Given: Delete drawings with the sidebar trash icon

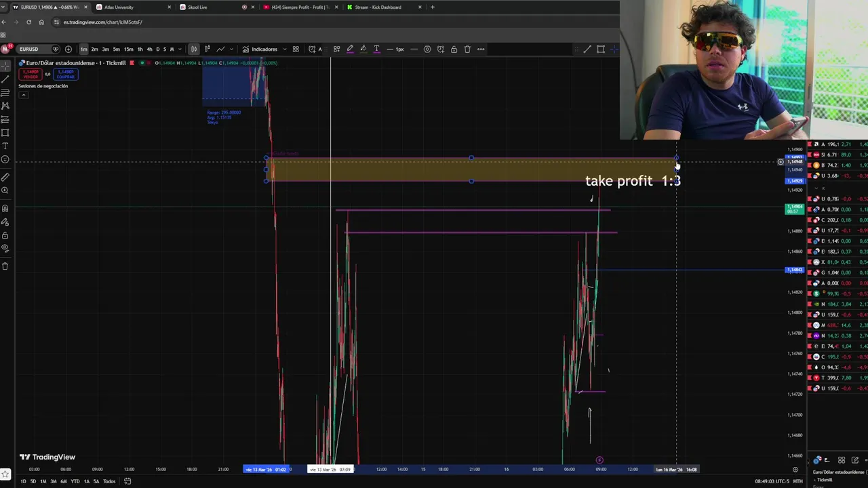Looking at the screenshot, I should (x=5, y=266).
